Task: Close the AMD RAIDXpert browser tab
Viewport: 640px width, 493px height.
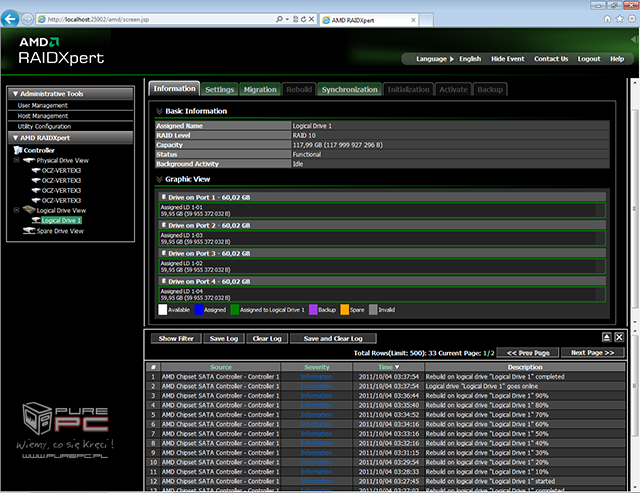Action: (413, 20)
